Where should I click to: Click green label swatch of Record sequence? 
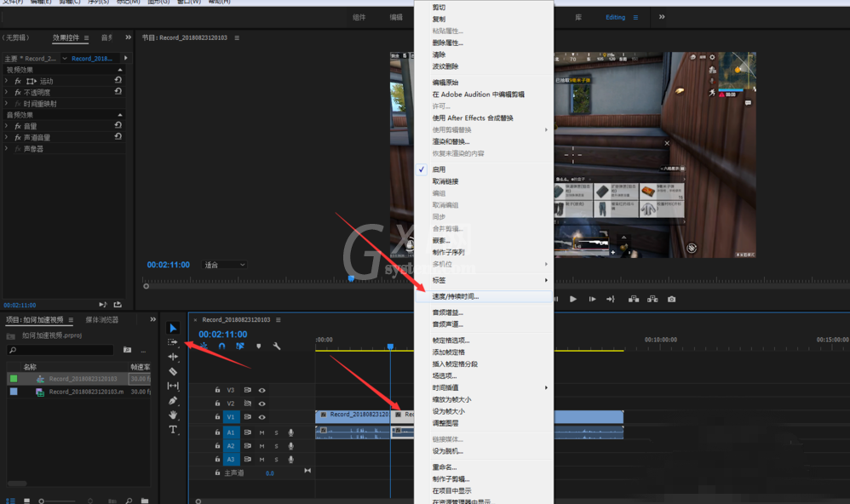[14, 379]
